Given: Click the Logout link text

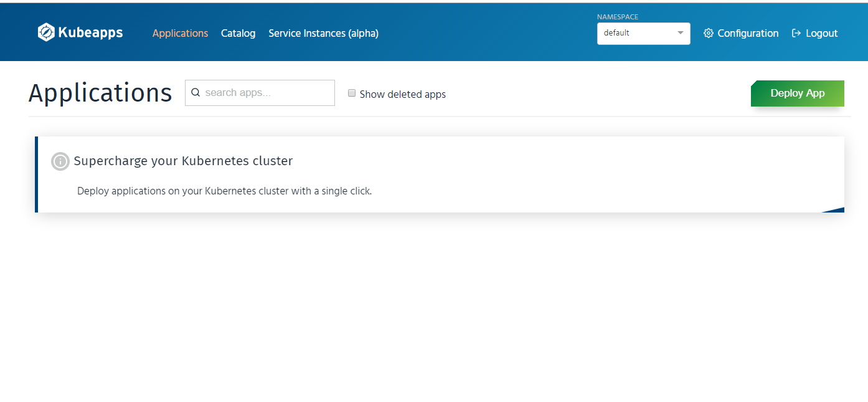Looking at the screenshot, I should 822,33.
